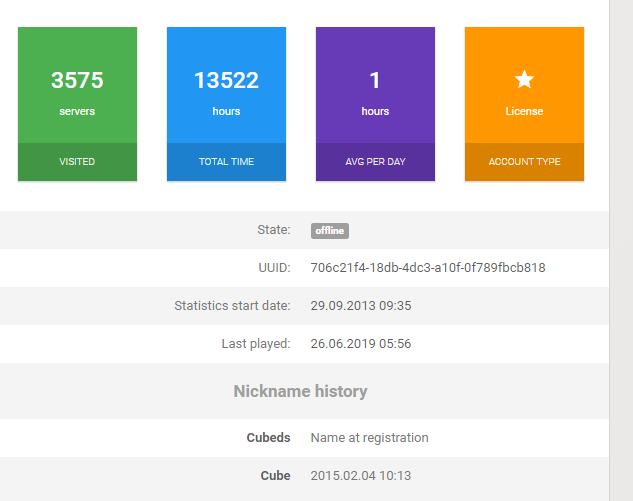Click the 3575 servers number
633x501 pixels.
coord(77,80)
